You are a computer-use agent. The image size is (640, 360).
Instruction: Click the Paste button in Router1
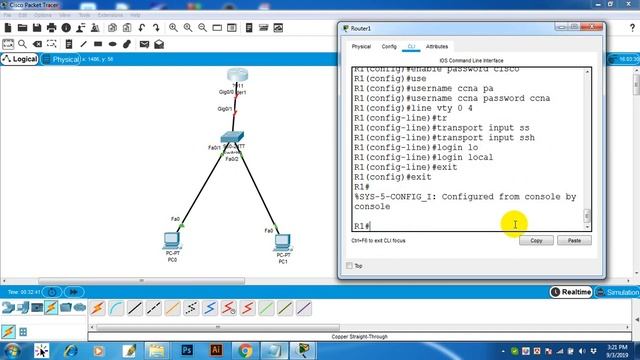574,240
